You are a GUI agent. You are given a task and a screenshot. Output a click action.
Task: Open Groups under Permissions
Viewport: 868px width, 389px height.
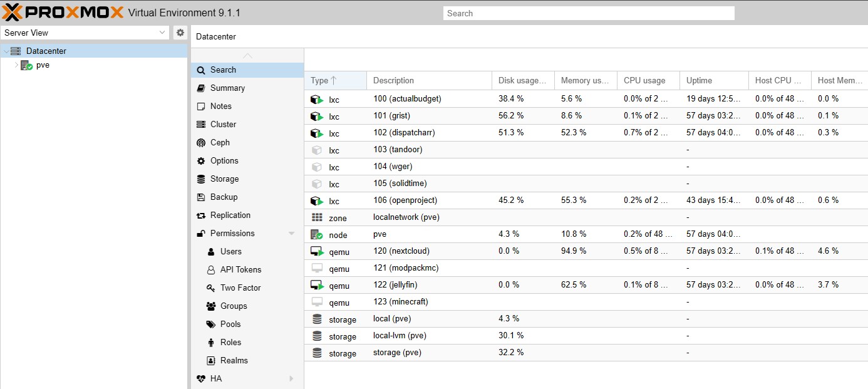pyautogui.click(x=247, y=306)
